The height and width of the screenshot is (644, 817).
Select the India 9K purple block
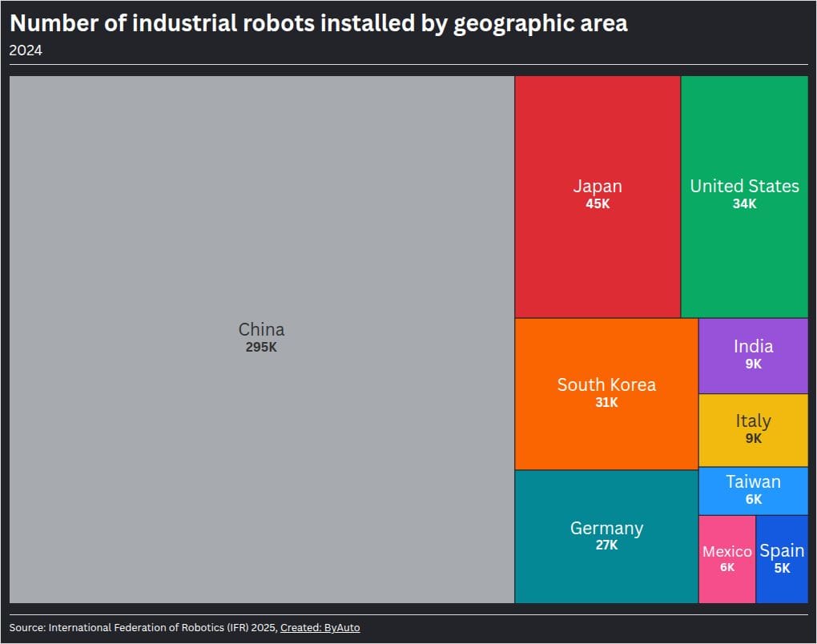(x=754, y=356)
